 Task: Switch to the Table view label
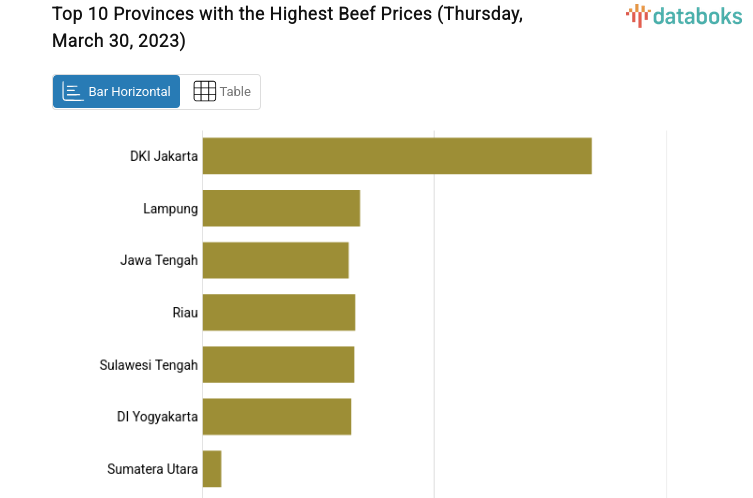coord(235,92)
